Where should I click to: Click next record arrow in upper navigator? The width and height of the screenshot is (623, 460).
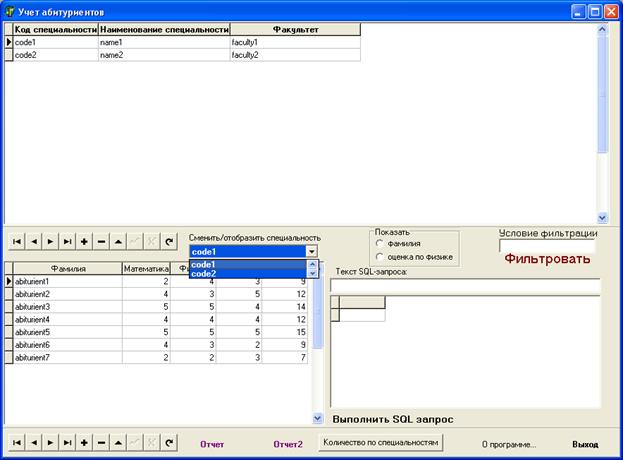[50, 241]
